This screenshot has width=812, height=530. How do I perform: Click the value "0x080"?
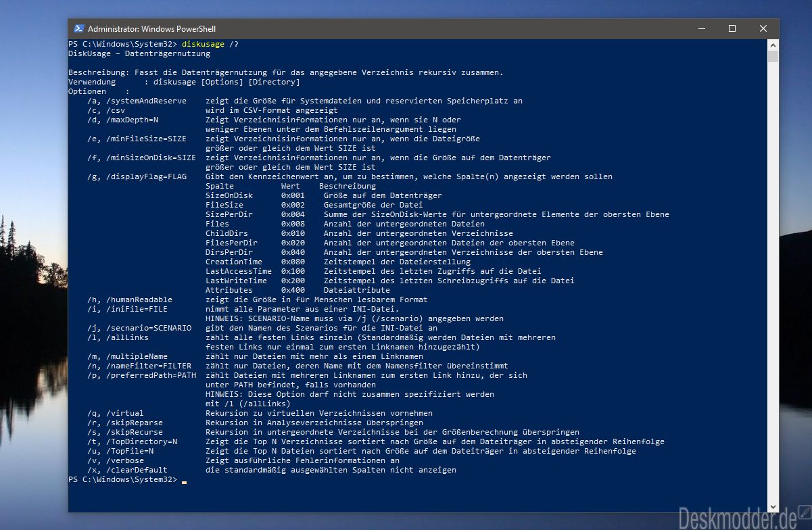(293, 262)
